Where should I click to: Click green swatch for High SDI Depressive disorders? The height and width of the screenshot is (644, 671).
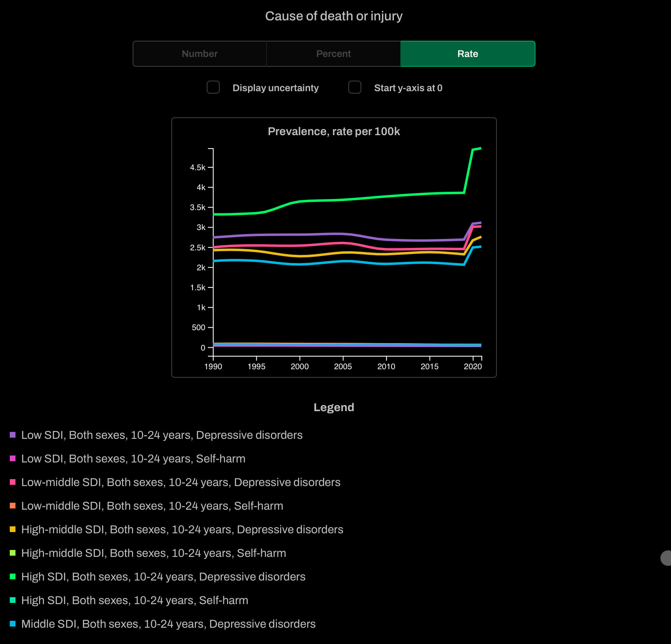click(x=13, y=576)
